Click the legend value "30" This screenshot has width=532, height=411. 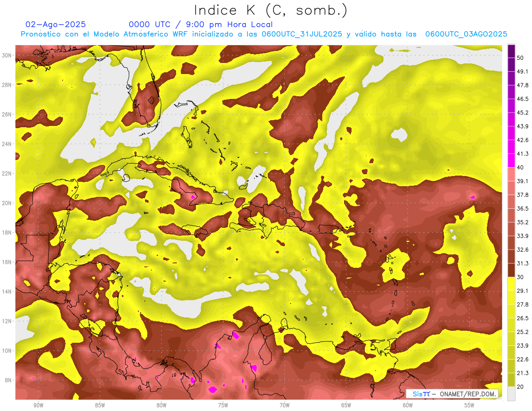520,277
